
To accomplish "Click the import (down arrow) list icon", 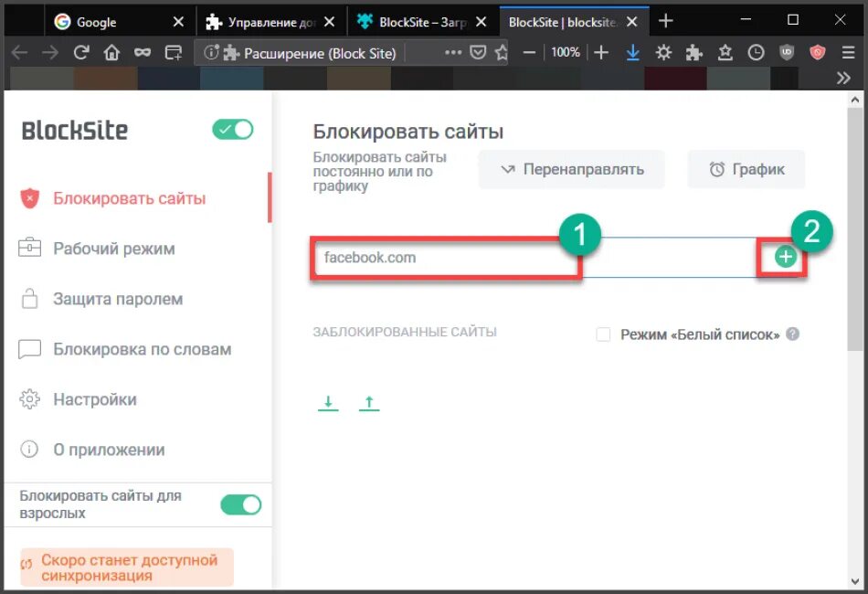I will [328, 403].
